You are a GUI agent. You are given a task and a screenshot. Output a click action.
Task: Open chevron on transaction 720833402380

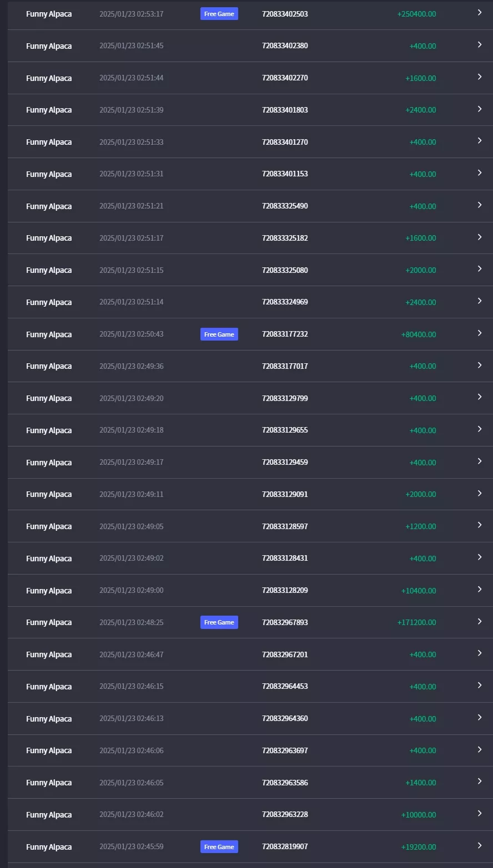pos(480,44)
